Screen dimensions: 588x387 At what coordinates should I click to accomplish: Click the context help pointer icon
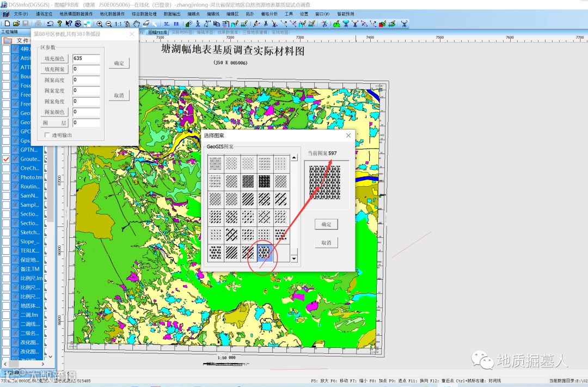[x=69, y=23]
